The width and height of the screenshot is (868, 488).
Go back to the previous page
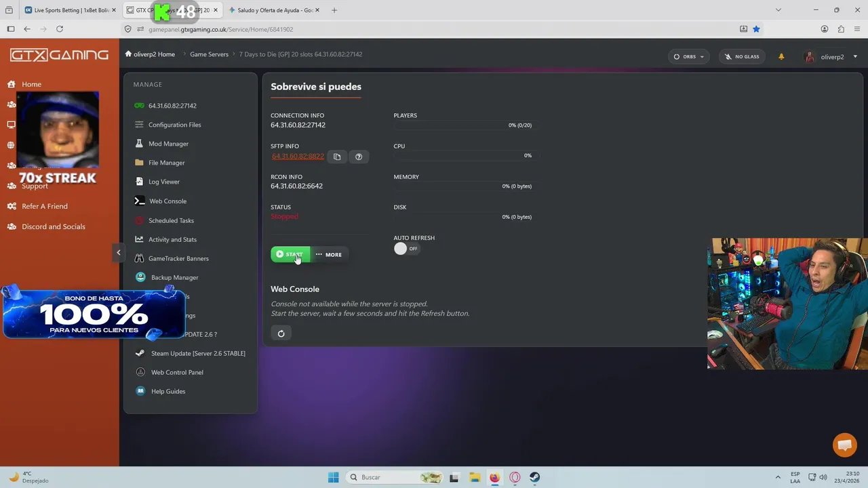pos(27,29)
